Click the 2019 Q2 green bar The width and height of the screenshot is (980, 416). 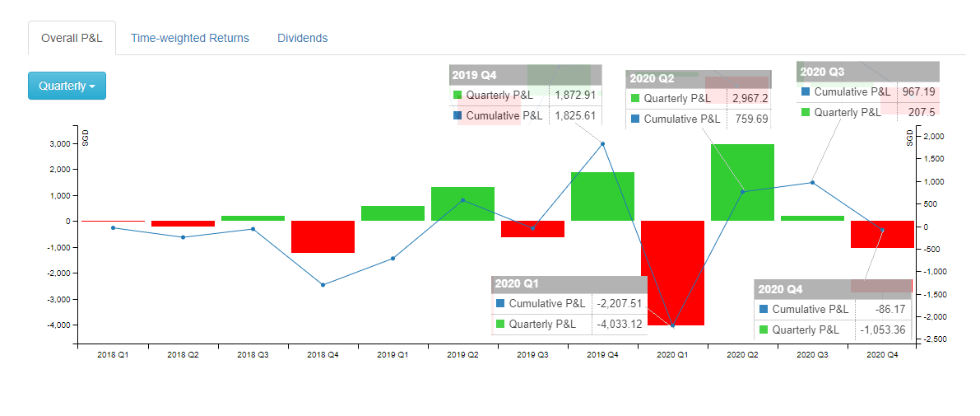point(462,204)
